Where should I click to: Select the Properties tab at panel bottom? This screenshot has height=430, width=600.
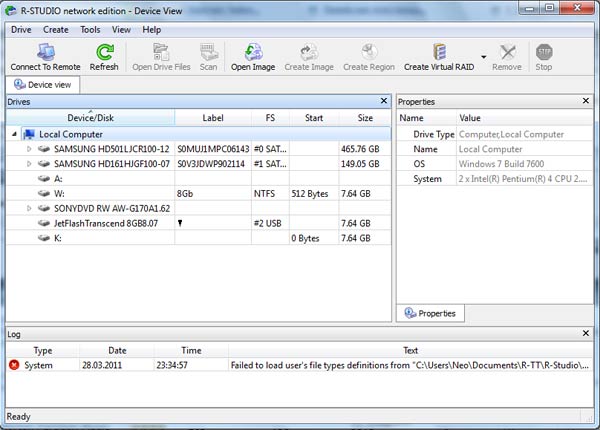click(x=430, y=313)
